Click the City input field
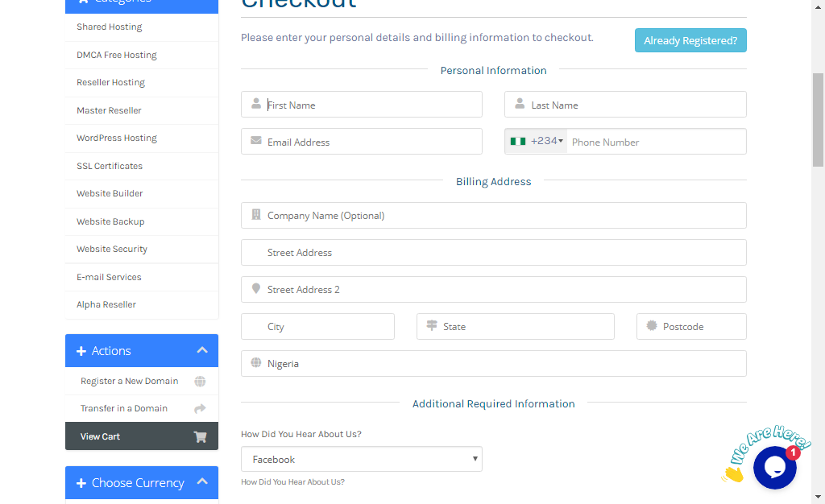The width and height of the screenshot is (825, 504). (317, 327)
